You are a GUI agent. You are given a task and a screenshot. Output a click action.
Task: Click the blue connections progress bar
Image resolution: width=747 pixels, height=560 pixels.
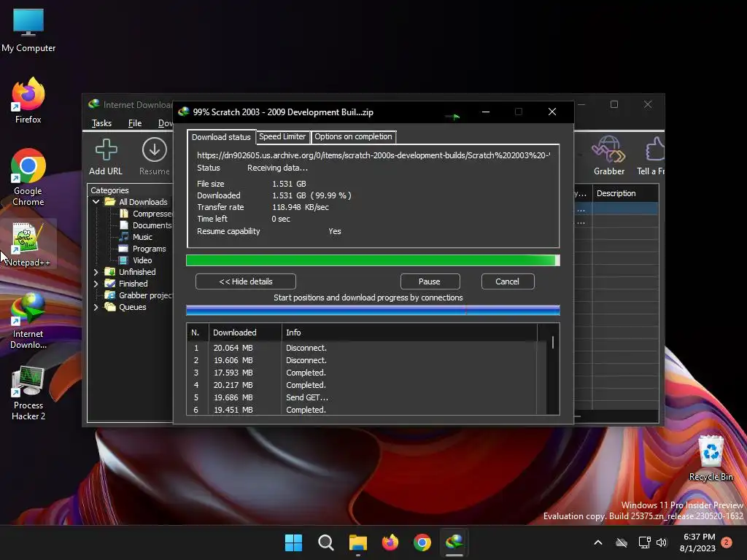tap(373, 311)
